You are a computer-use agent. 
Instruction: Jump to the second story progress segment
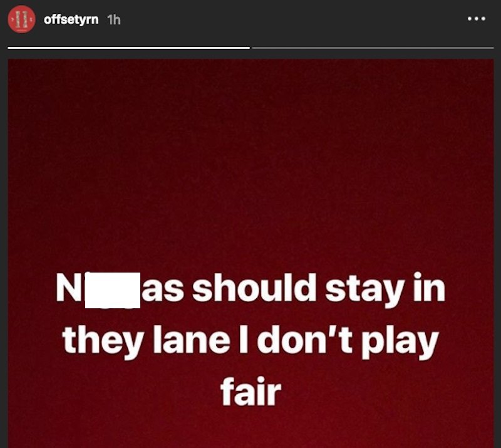tap(373, 48)
